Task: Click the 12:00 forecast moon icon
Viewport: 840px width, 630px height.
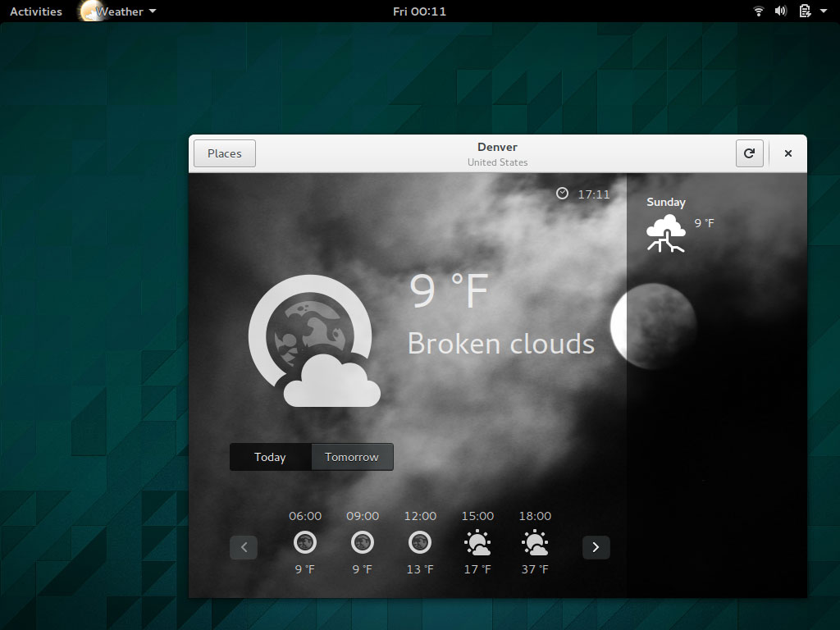Action: click(420, 542)
